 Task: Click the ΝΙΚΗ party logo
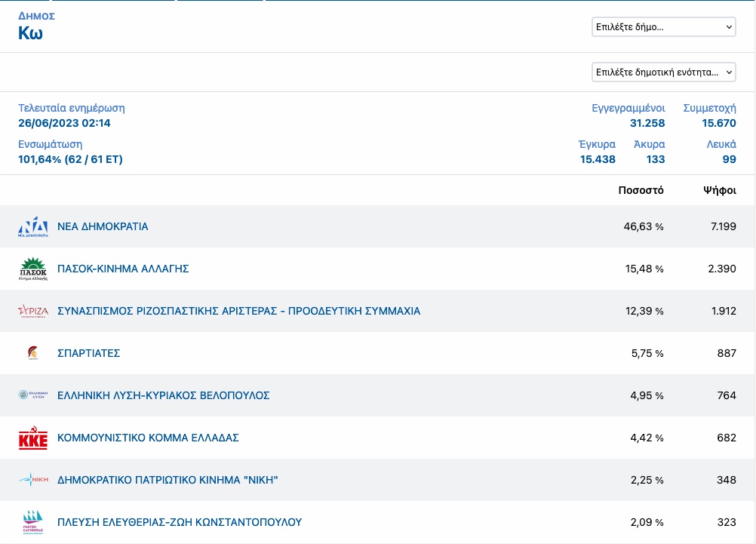[x=32, y=480]
